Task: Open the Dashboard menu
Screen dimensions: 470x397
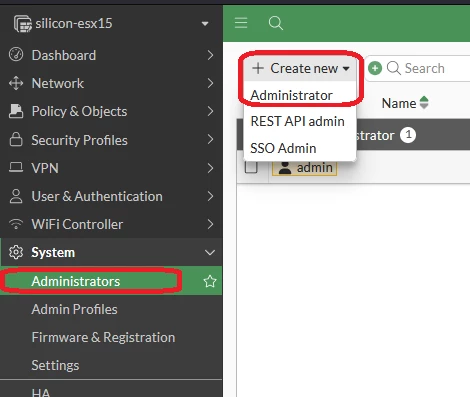Action: coord(64,55)
